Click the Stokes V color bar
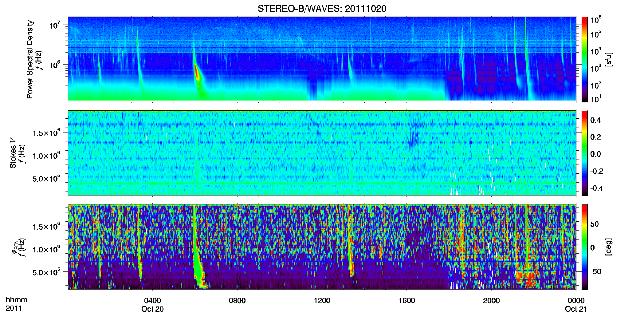 (584, 153)
